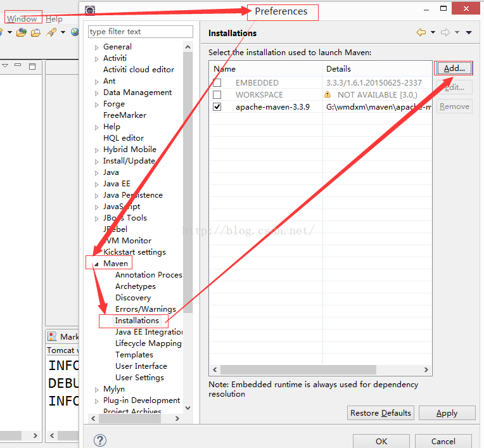
Task: Open the Help menu
Action: click(x=54, y=19)
